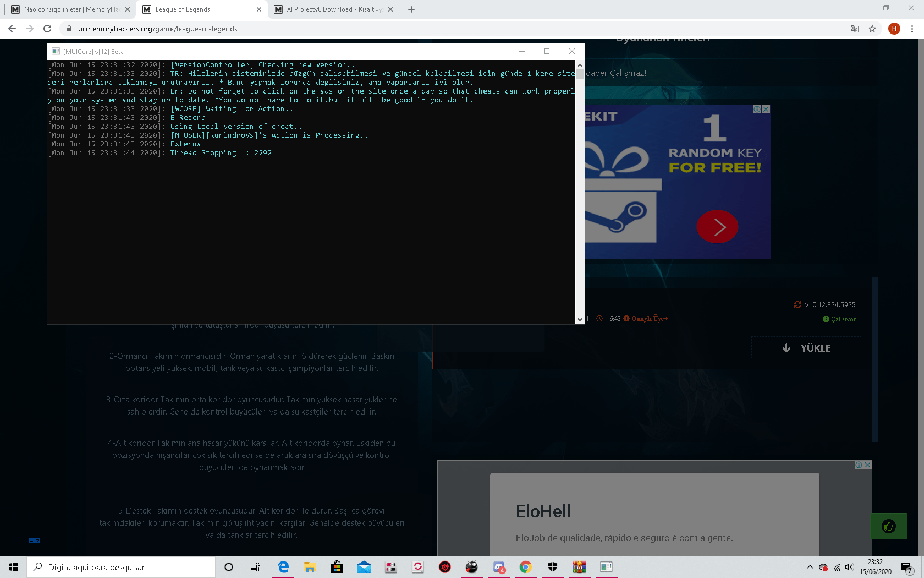The width and height of the screenshot is (924, 578).
Task: Open Windows Security shield on taskbar
Action: tap(553, 567)
